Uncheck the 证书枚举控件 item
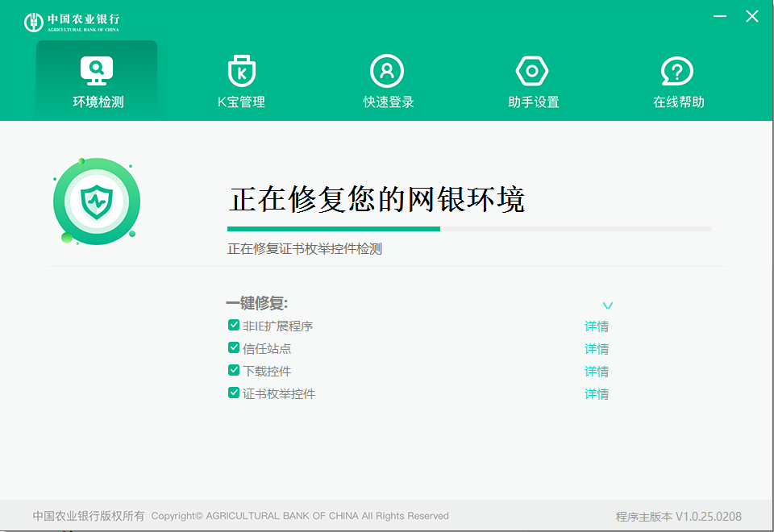The height and width of the screenshot is (532, 774). [233, 393]
